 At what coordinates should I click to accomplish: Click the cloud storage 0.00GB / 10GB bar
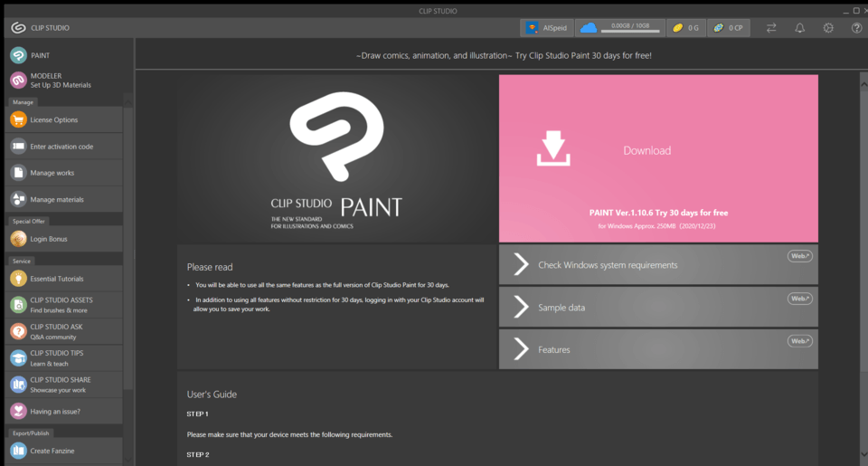click(x=630, y=28)
